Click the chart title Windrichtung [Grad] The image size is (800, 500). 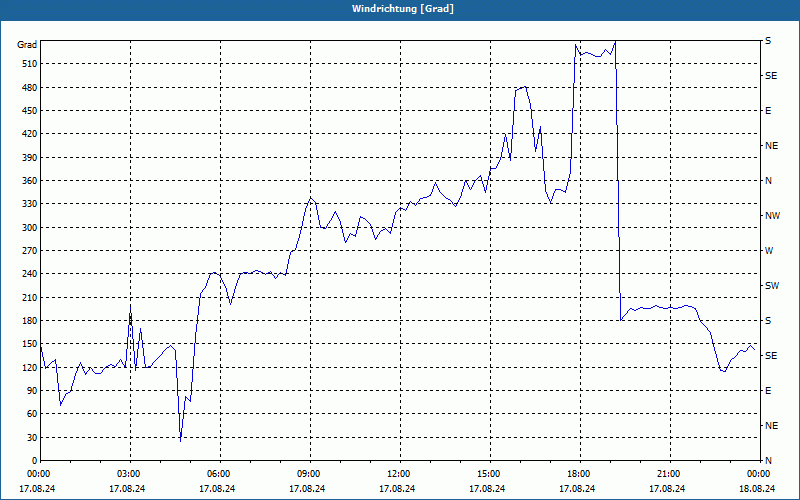tap(403, 9)
